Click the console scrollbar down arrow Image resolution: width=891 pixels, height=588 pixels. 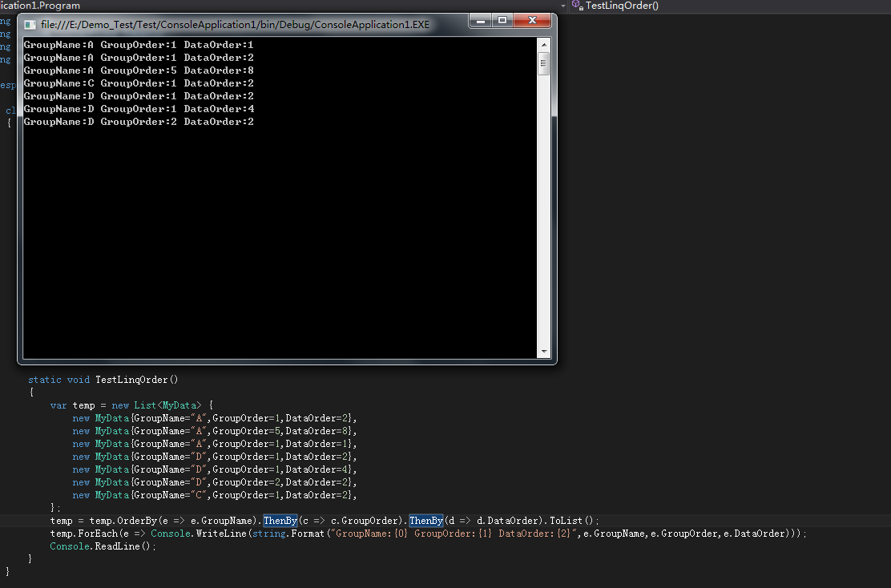[x=544, y=352]
